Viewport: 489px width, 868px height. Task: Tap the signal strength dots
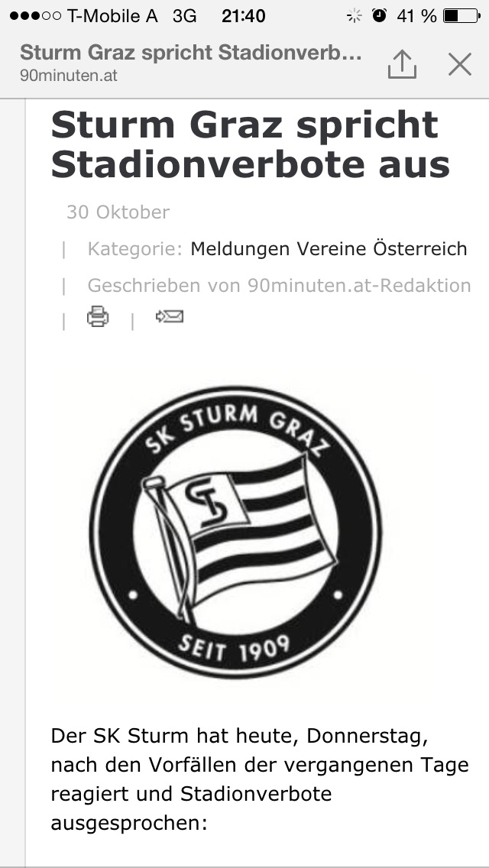pyautogui.click(x=35, y=16)
